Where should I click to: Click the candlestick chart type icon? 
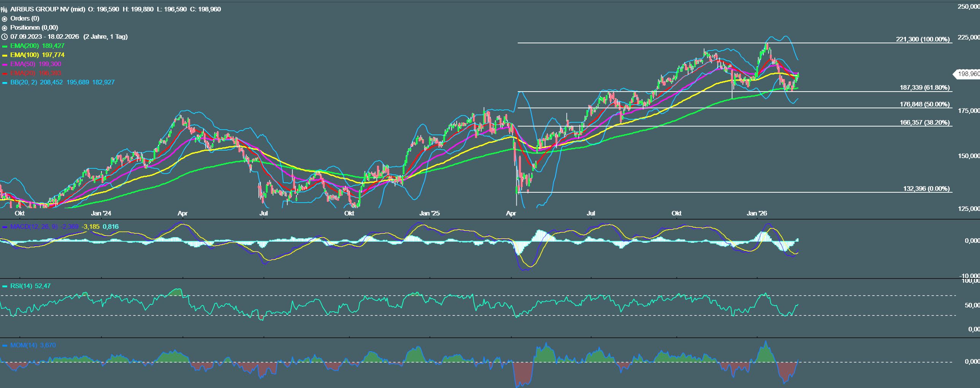(x=4, y=10)
